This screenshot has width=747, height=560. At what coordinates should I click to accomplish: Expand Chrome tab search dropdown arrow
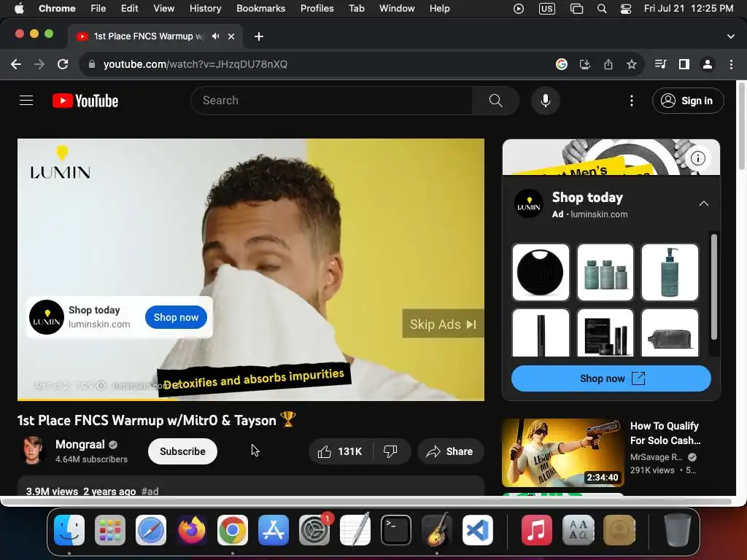731,36
